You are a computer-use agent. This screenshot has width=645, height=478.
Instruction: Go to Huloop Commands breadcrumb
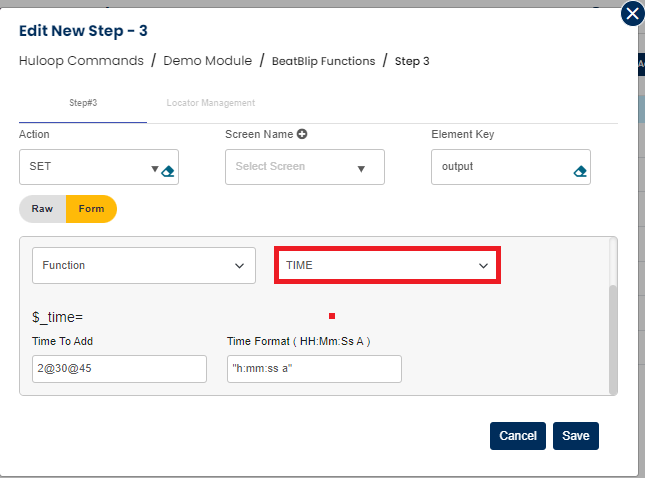[x=81, y=61]
